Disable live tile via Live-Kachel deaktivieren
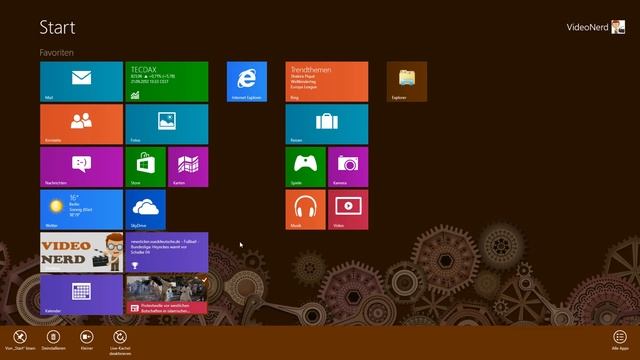This screenshot has width=640, height=360. (x=120, y=342)
